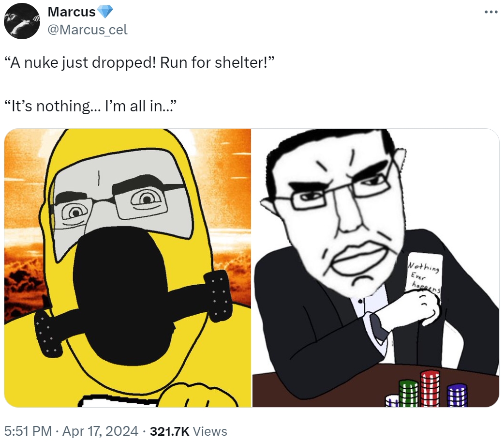View the poker player image
The height and width of the screenshot is (443, 504).
tap(376, 268)
